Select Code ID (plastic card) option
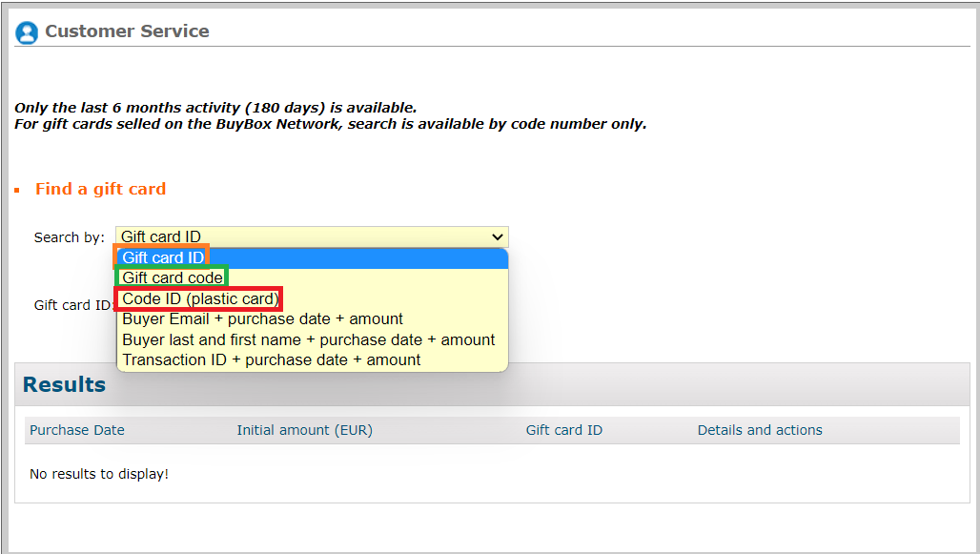This screenshot has width=980, height=554. point(200,299)
